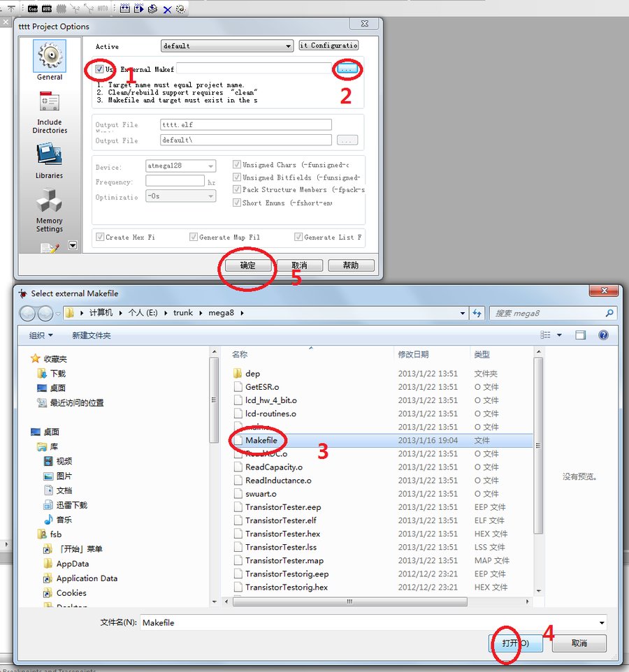
Task: Uncheck Use External Makefile
Action: pyautogui.click(x=100, y=69)
